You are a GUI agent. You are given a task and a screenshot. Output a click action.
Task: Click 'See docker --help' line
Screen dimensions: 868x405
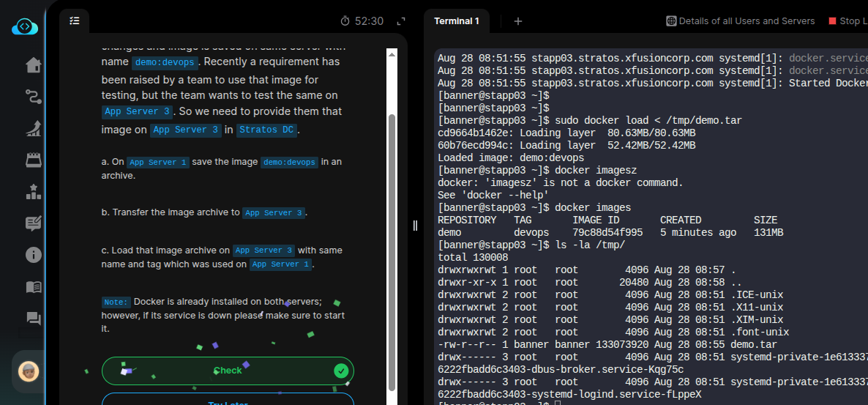[x=493, y=195]
